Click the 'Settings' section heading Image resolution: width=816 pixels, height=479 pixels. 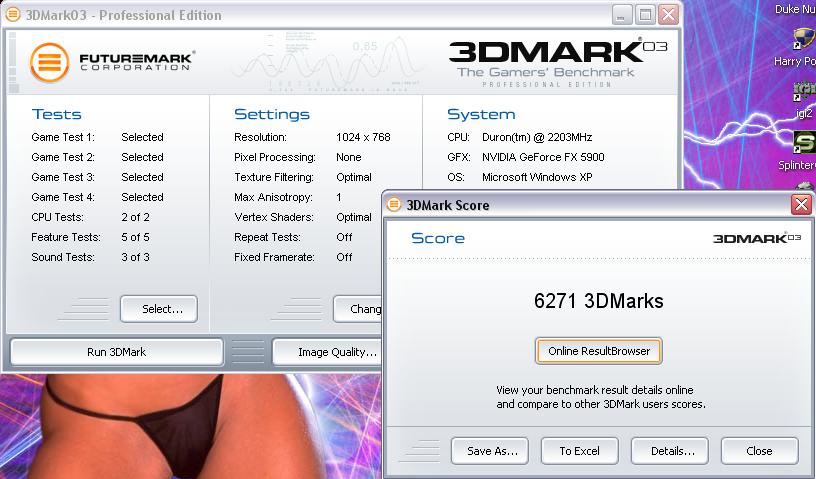tap(272, 114)
